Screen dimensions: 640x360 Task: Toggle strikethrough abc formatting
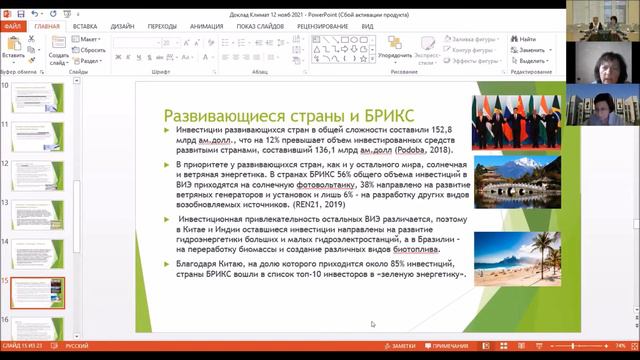tap(160, 58)
